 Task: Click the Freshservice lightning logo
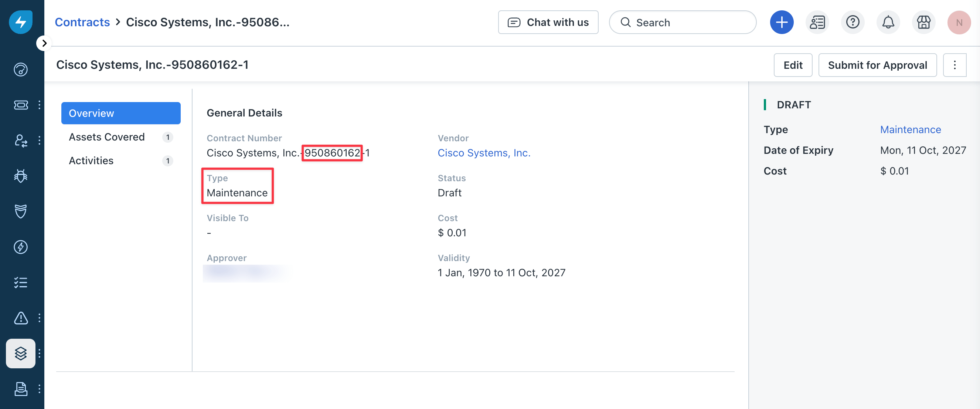click(x=21, y=22)
